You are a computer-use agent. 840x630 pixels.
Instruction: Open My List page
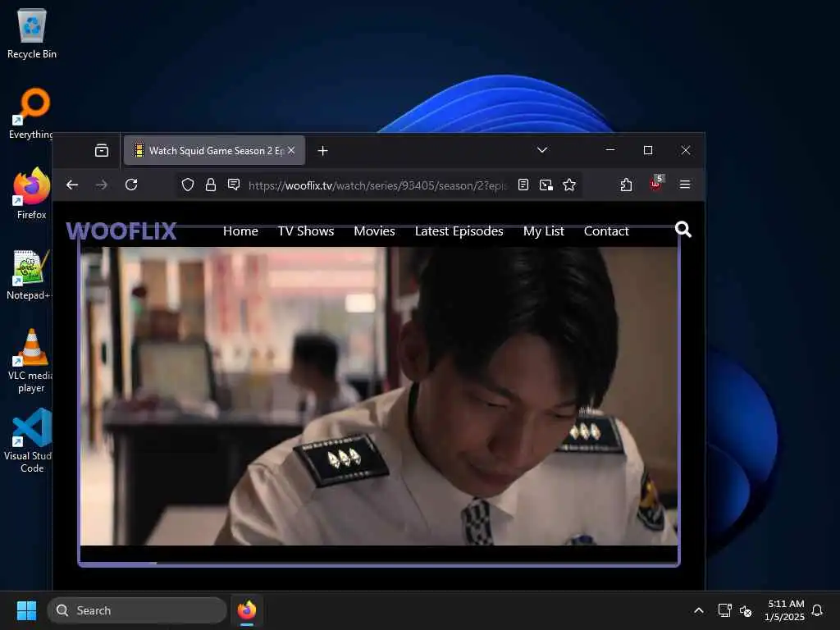544,231
